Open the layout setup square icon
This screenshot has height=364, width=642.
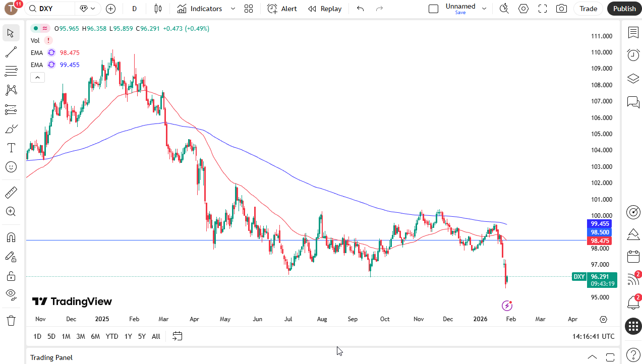pos(433,9)
